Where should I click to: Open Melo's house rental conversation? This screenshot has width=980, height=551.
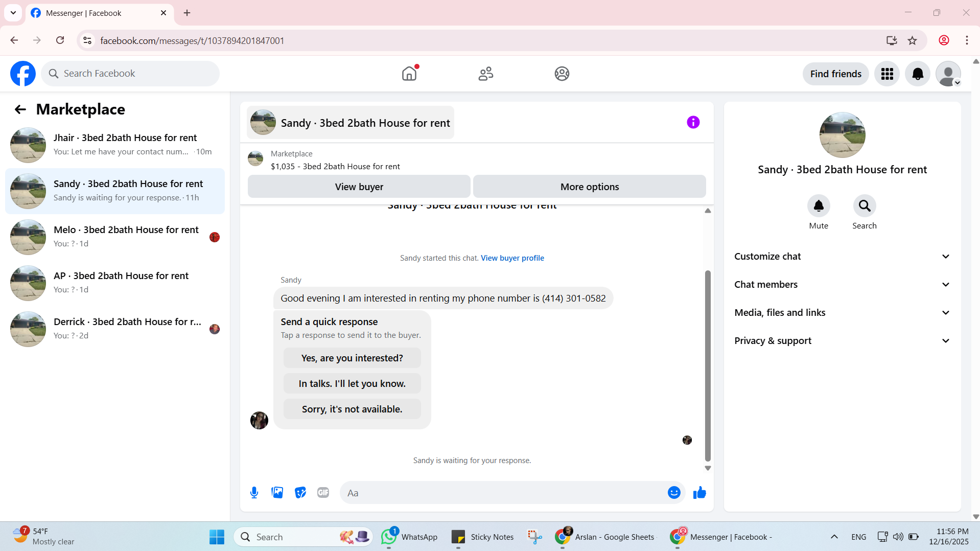(115, 237)
